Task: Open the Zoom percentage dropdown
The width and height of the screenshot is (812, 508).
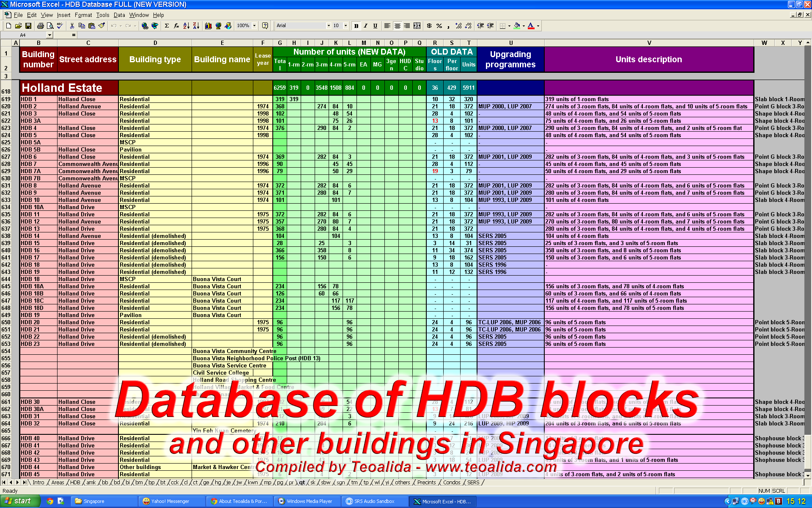Action: [x=254, y=26]
